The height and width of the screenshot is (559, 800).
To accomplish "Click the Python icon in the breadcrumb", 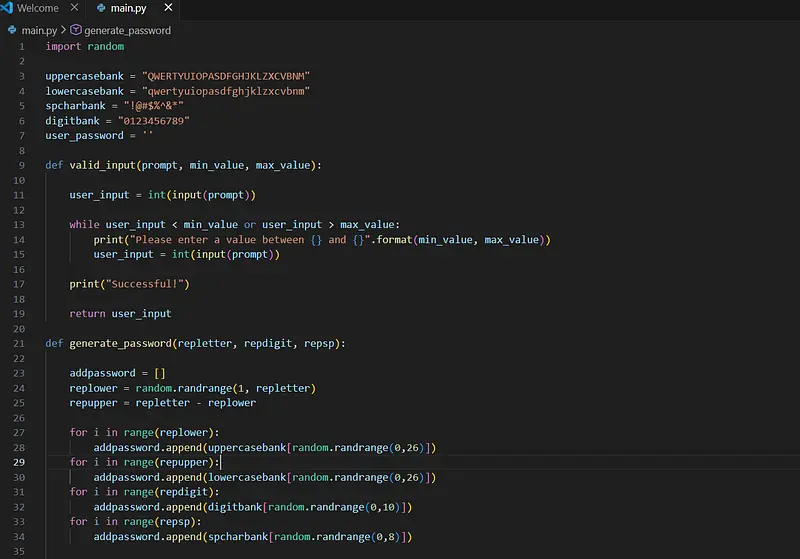I will (12, 30).
